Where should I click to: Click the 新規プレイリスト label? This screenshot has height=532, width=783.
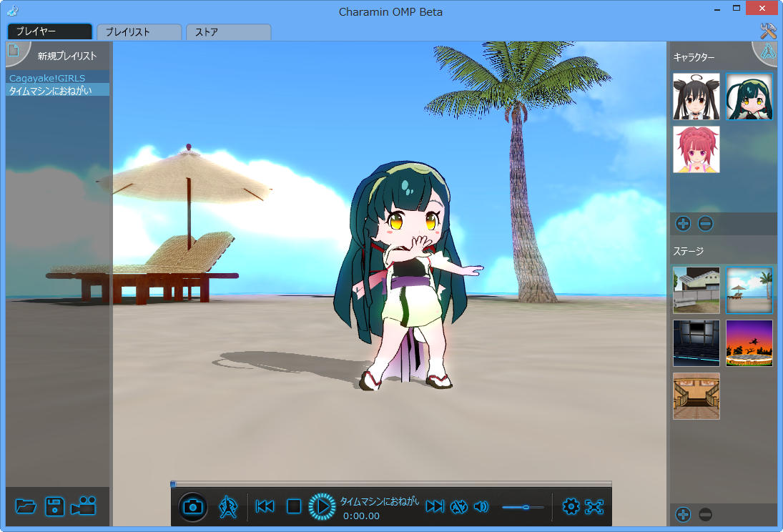tap(67, 56)
